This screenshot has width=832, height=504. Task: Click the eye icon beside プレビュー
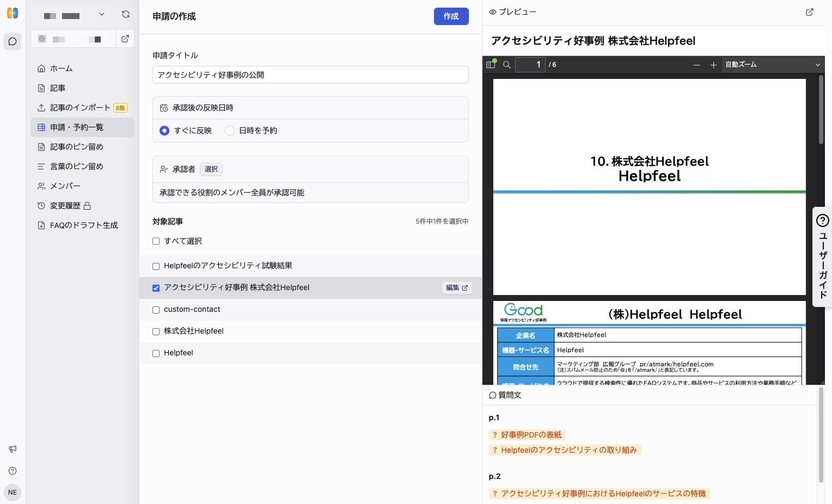tap(493, 12)
